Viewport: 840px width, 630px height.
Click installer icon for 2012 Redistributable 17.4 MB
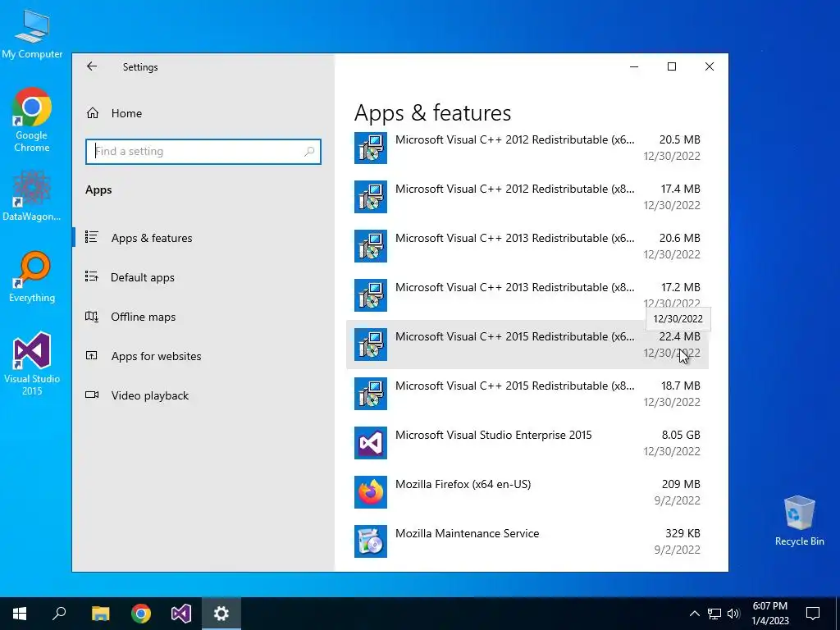371,197
